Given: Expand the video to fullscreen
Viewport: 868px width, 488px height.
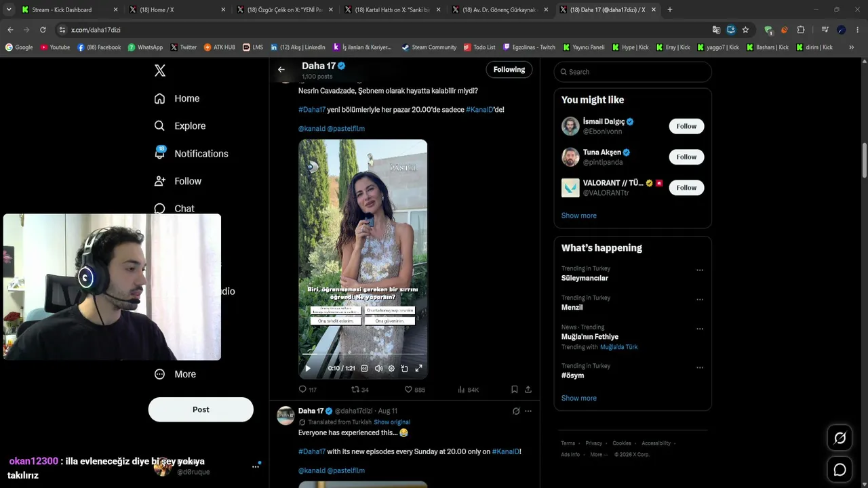Looking at the screenshot, I should pos(418,369).
